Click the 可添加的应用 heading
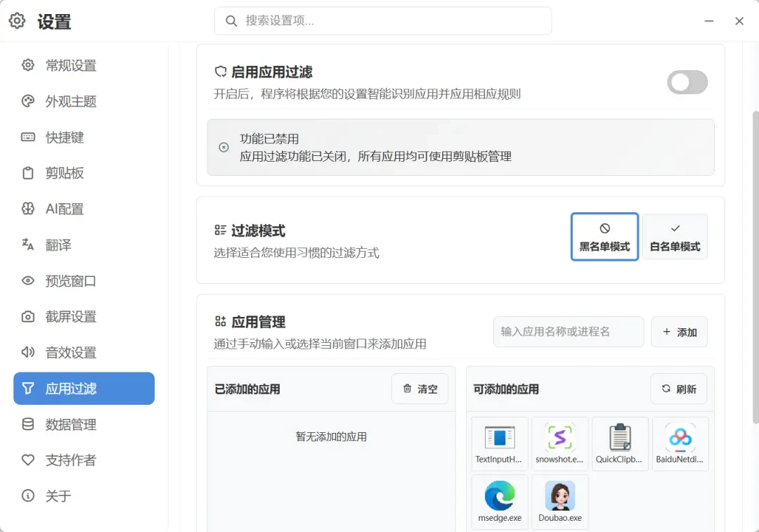 [506, 389]
